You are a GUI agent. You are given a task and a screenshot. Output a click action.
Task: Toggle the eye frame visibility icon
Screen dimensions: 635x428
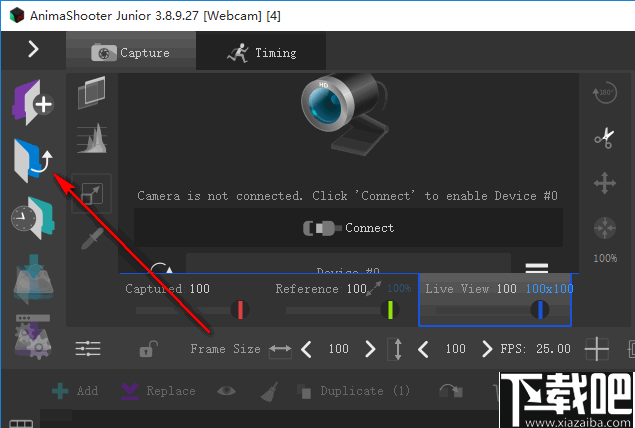click(x=226, y=391)
